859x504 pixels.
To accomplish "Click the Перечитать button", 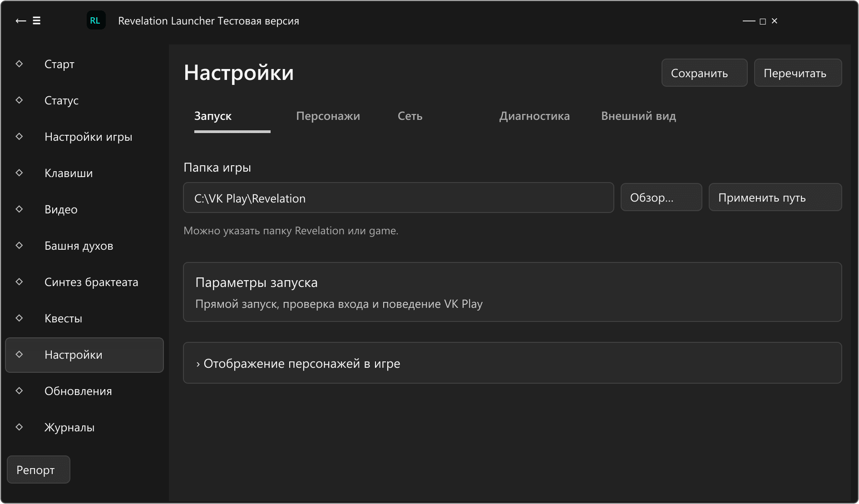I will tap(798, 73).
